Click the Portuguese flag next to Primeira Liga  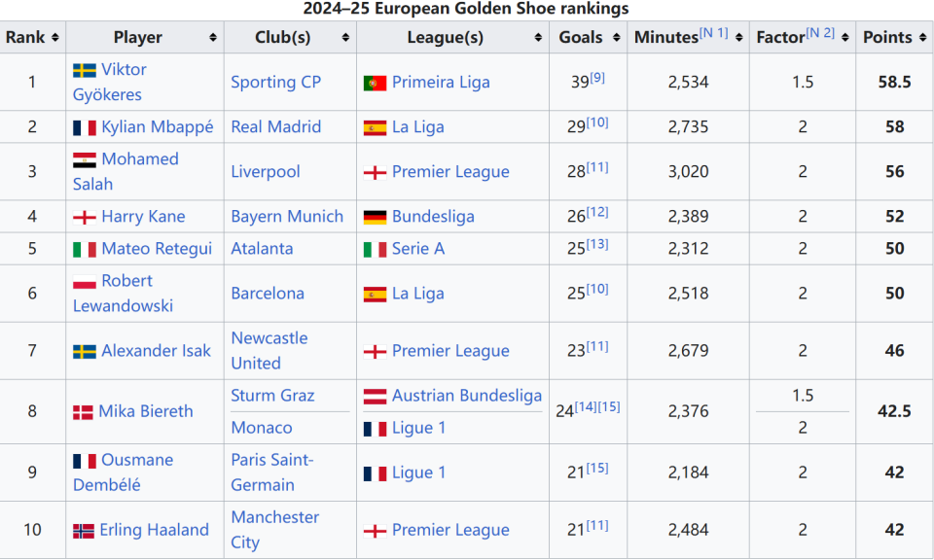pyautogui.click(x=375, y=84)
